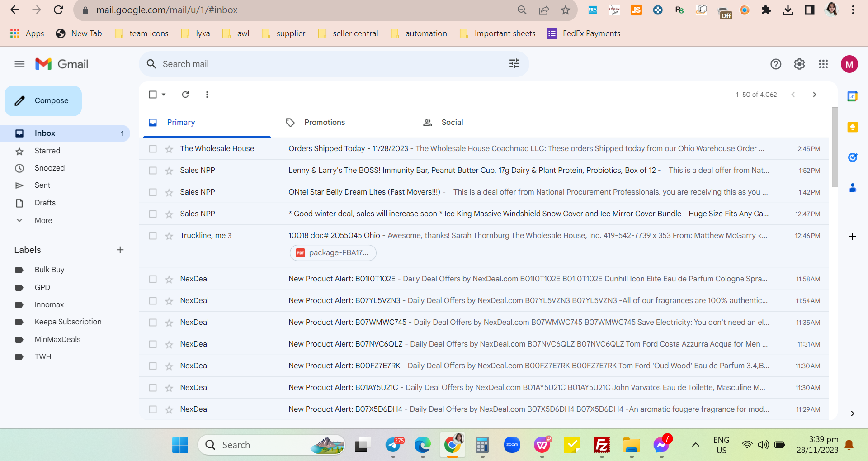Screen dimensions: 868x461
Task: Open FedEx Payments bookmark
Action: 584,33
